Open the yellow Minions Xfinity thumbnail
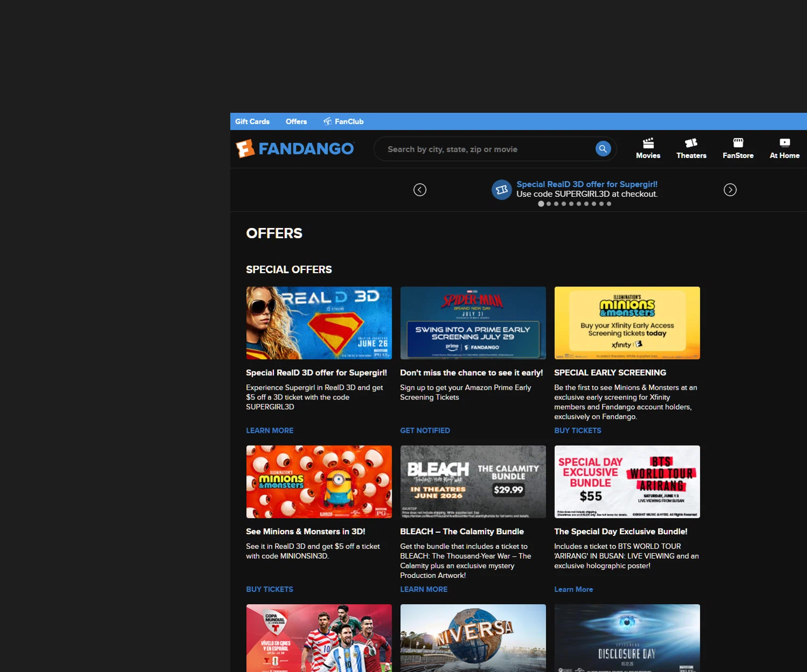This screenshot has height=672, width=807. (627, 323)
